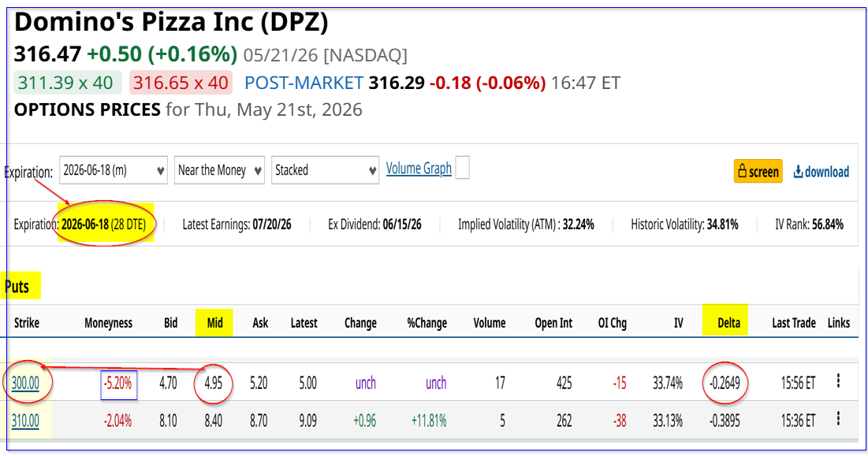This screenshot has height=456, width=868.
Task: Sort by Latest column header
Action: pos(304,323)
